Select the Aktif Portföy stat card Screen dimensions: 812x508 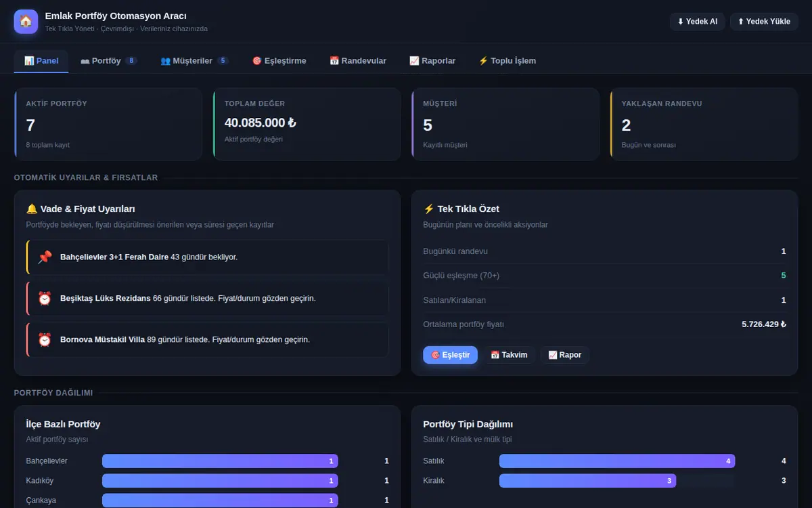(108, 124)
